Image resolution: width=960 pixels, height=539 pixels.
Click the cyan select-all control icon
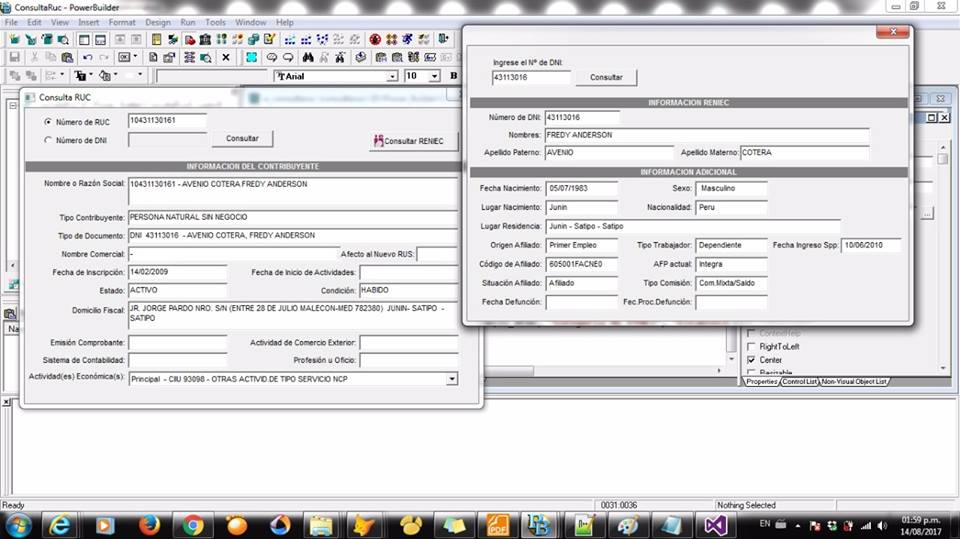(x=251, y=57)
